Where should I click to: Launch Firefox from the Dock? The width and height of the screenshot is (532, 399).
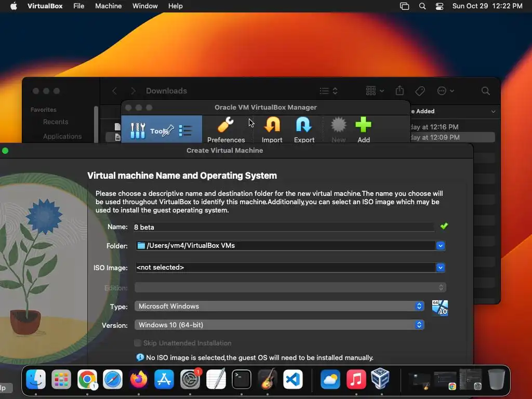pyautogui.click(x=138, y=379)
